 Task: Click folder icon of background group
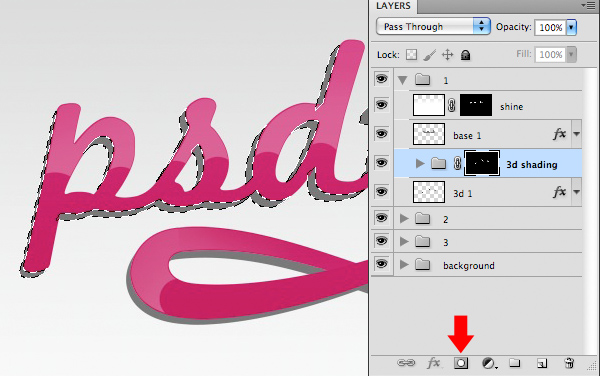click(x=423, y=264)
